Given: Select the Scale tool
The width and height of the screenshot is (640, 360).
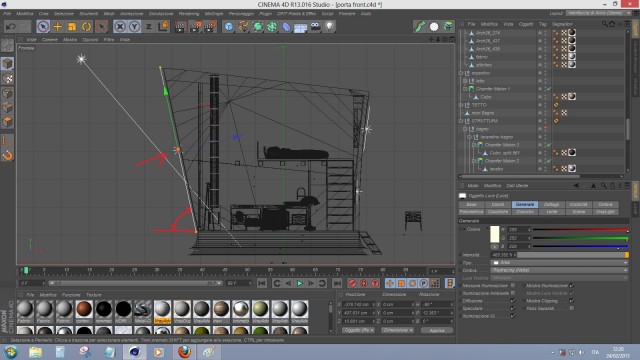Looking at the screenshot, I should pos(72,27).
